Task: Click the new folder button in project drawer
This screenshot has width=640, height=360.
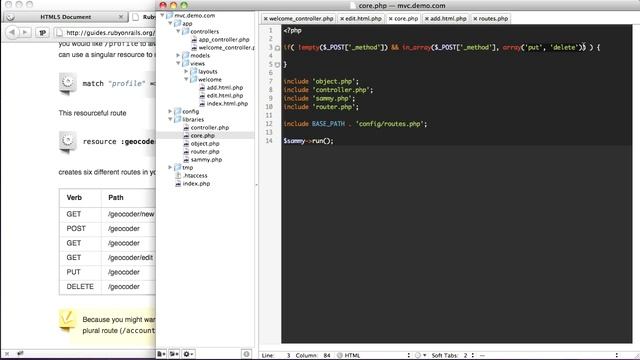Action: click(x=174, y=354)
